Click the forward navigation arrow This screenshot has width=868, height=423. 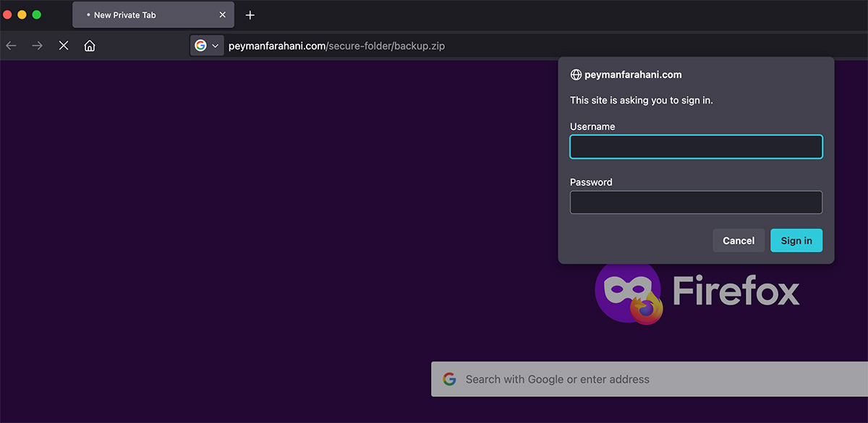click(x=37, y=46)
